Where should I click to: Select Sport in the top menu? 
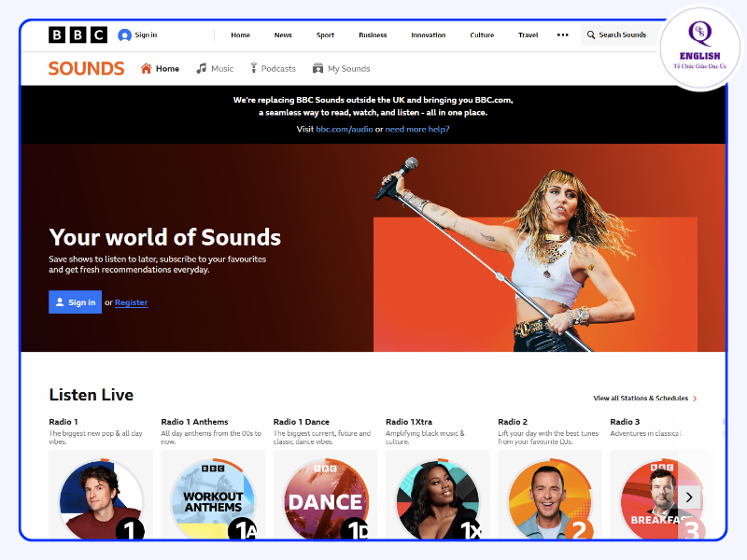[x=325, y=35]
